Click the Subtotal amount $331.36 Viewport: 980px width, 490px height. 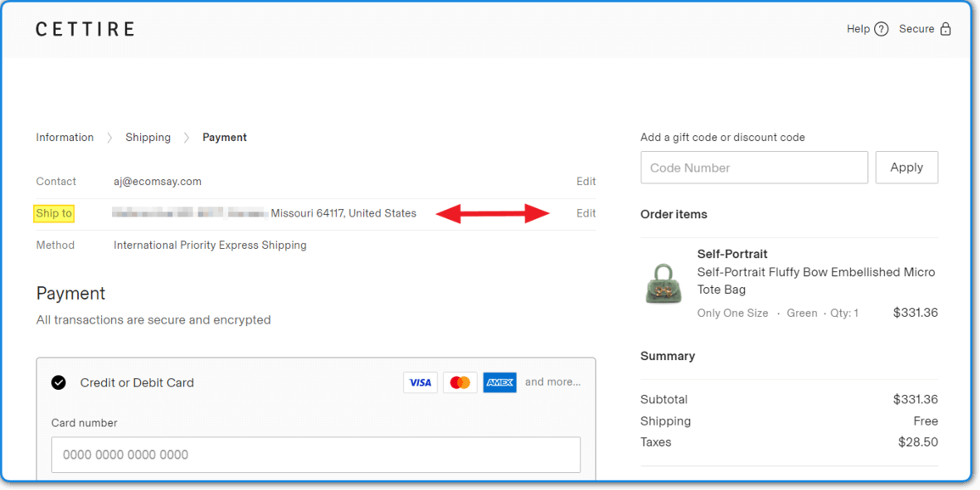pos(916,399)
